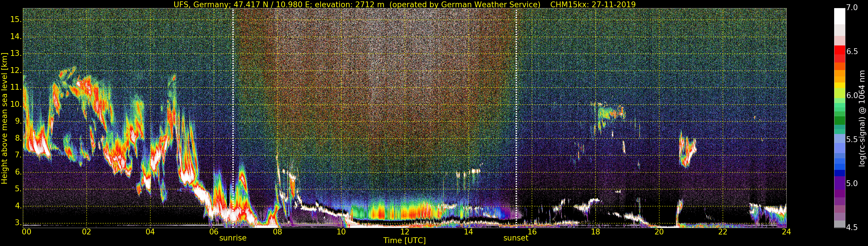Screen dimensions: 868x246
Task: Click the '12.' height tick label
Action: (16, 70)
